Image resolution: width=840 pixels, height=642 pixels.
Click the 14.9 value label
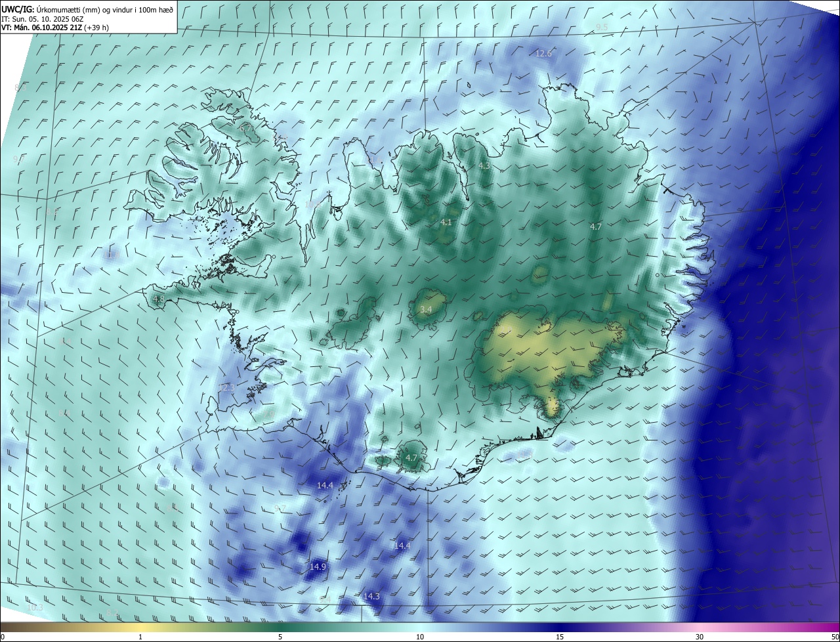(x=318, y=567)
